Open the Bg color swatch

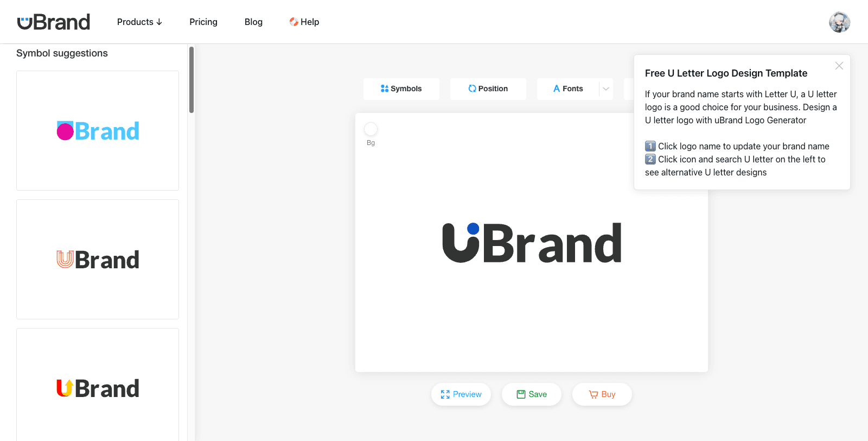click(371, 129)
